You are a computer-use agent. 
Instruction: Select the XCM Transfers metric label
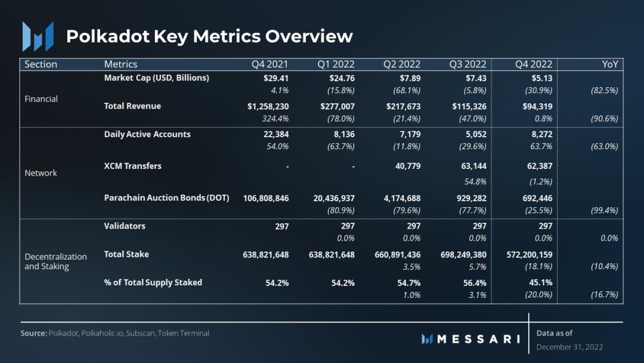point(132,166)
